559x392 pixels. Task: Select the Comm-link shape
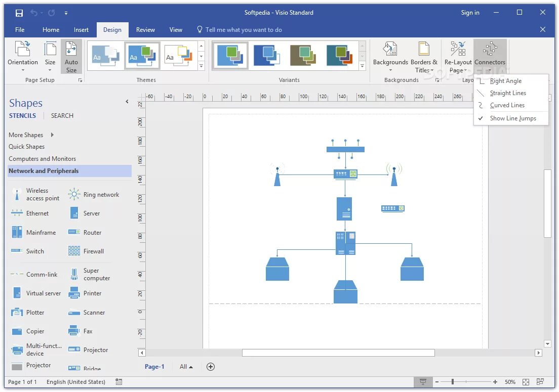(34, 275)
